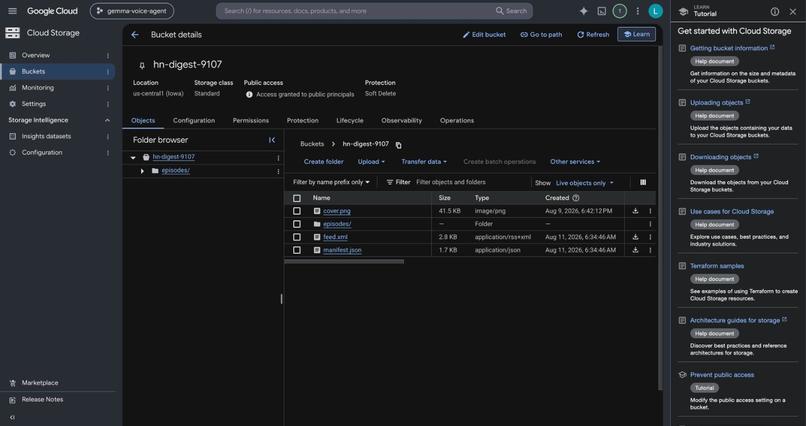Close the Tutorial panel

[793, 11]
